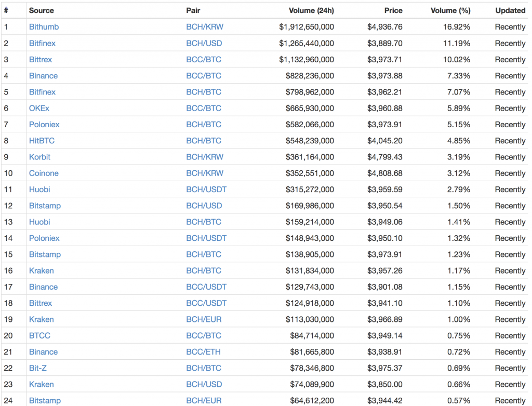Click volume value $1,265,440,000

(307, 43)
